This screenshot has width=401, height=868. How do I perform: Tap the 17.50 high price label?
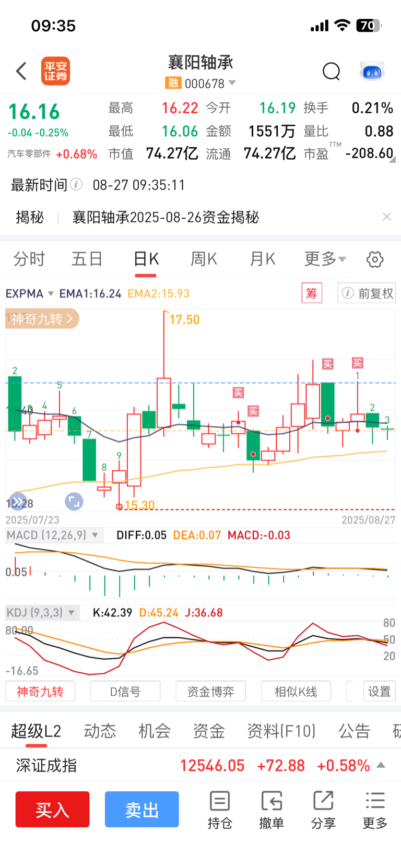click(x=184, y=319)
